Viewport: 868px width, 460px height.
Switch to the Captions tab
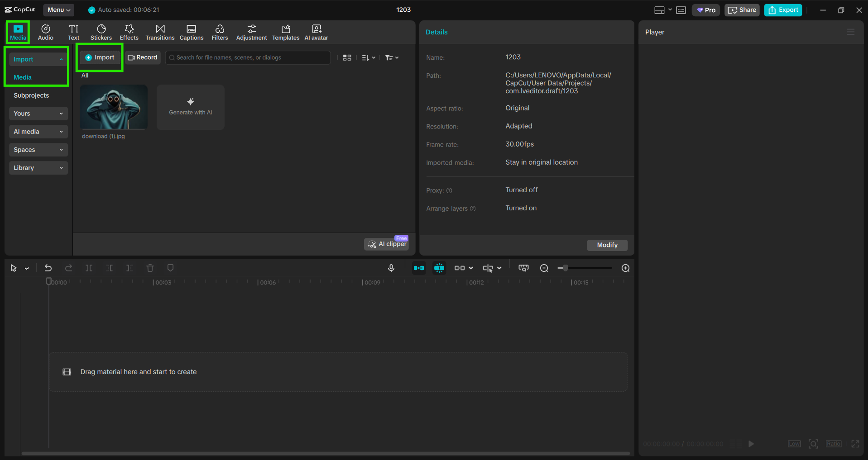pyautogui.click(x=192, y=33)
